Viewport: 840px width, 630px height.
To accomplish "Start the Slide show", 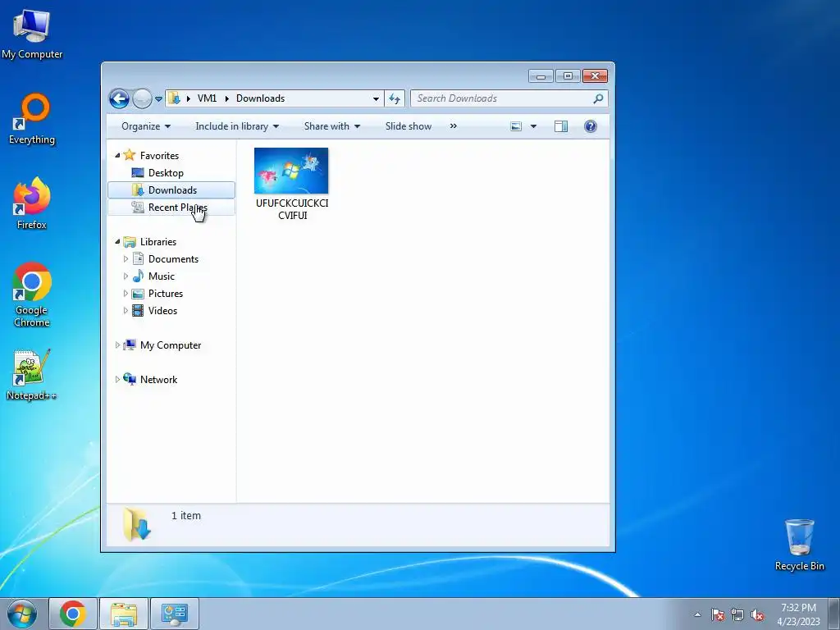I will pos(409,126).
